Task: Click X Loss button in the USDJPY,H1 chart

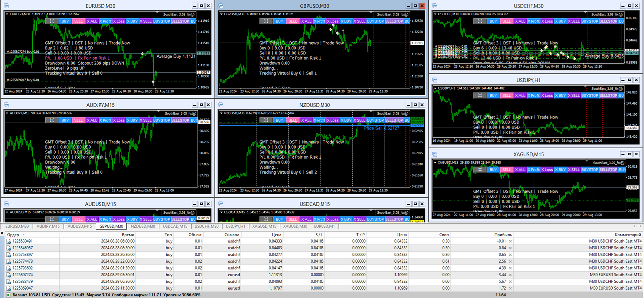Action: pos(547,95)
